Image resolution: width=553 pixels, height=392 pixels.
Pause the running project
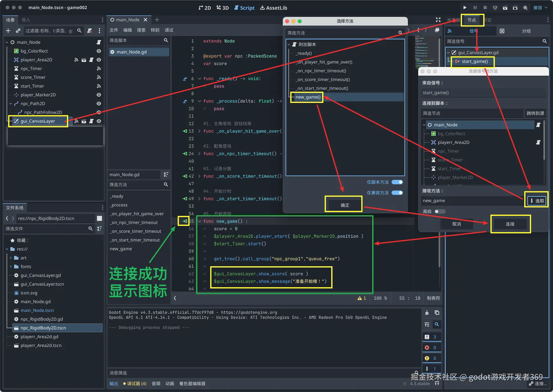(x=475, y=8)
